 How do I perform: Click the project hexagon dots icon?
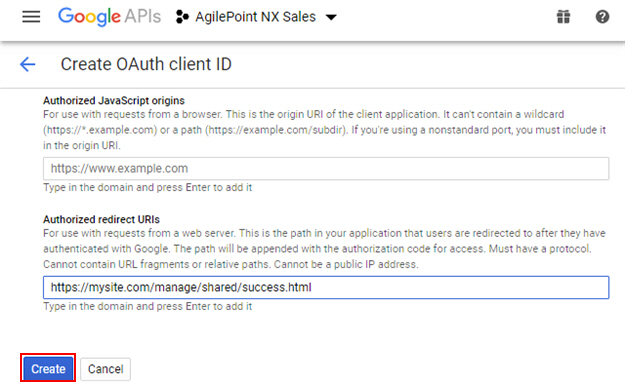[x=182, y=17]
